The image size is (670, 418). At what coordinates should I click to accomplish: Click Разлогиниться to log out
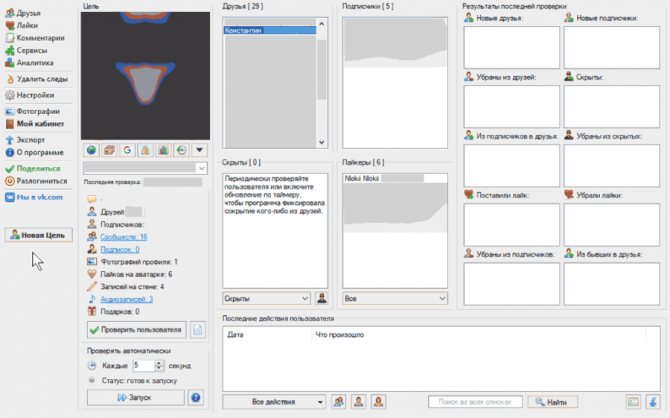(x=36, y=181)
